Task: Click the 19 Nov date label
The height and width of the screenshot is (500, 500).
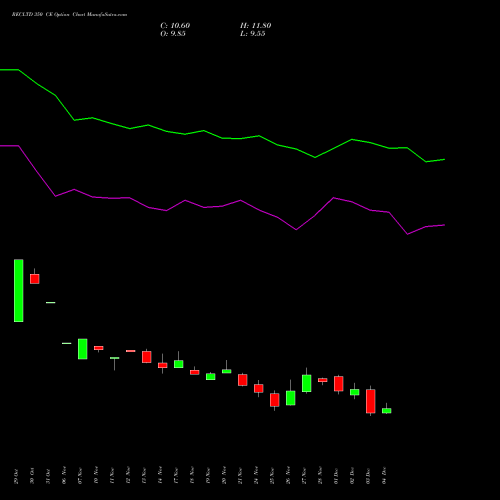Action: coord(208,475)
